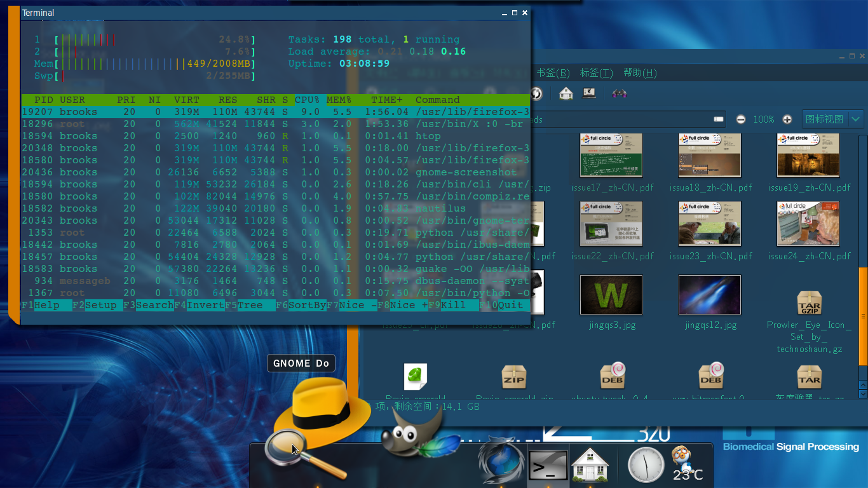Viewport: 868px width, 488px height.
Task: Open the 帮助(H) help menu
Action: 640,73
